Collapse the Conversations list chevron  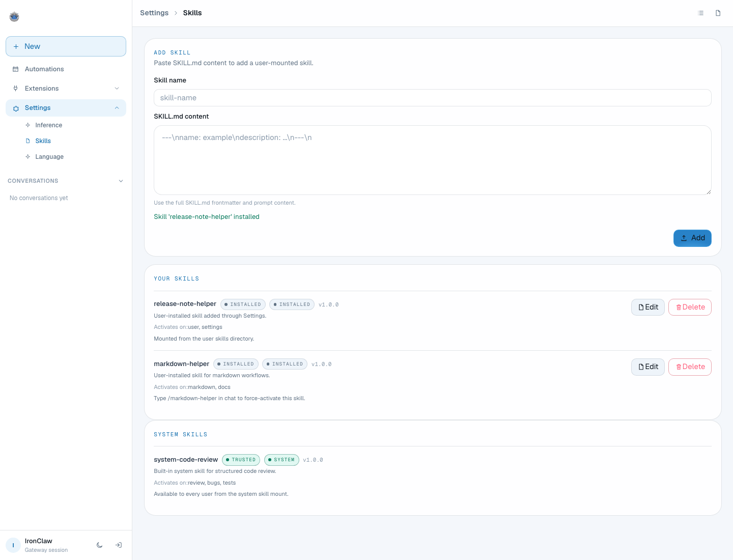(x=121, y=181)
